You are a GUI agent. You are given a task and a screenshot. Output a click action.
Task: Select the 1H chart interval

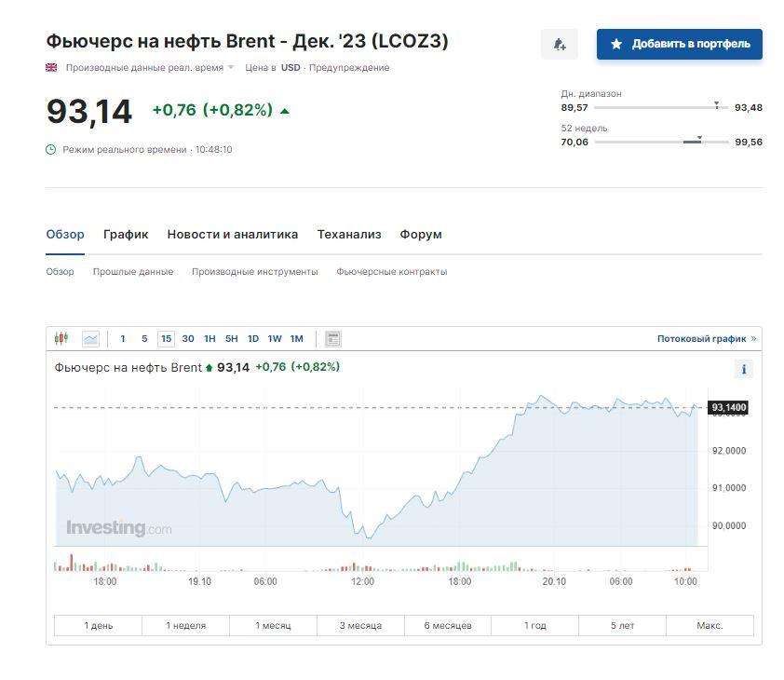coord(210,339)
